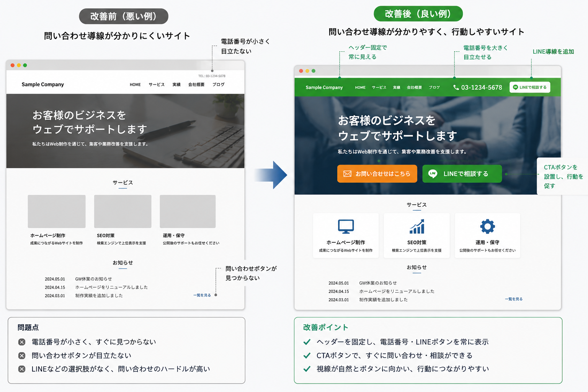Viewport: 588px width, 392px height.
Task: Click the gray placeholder image above SEO対策
Action: click(123, 211)
